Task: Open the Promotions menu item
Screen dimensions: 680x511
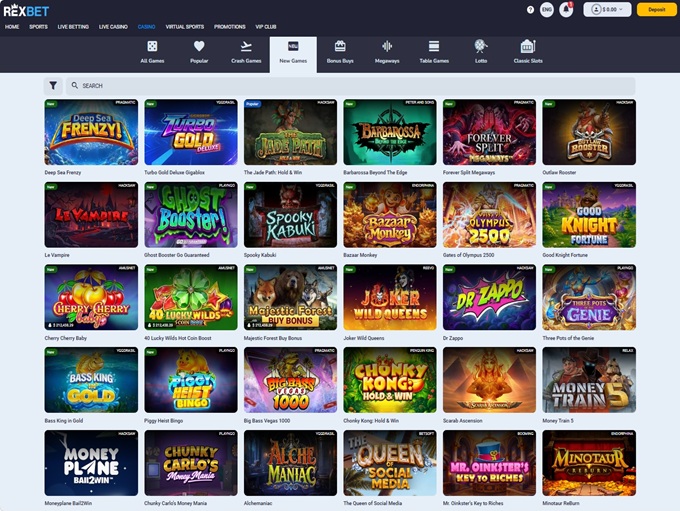Action: click(230, 27)
